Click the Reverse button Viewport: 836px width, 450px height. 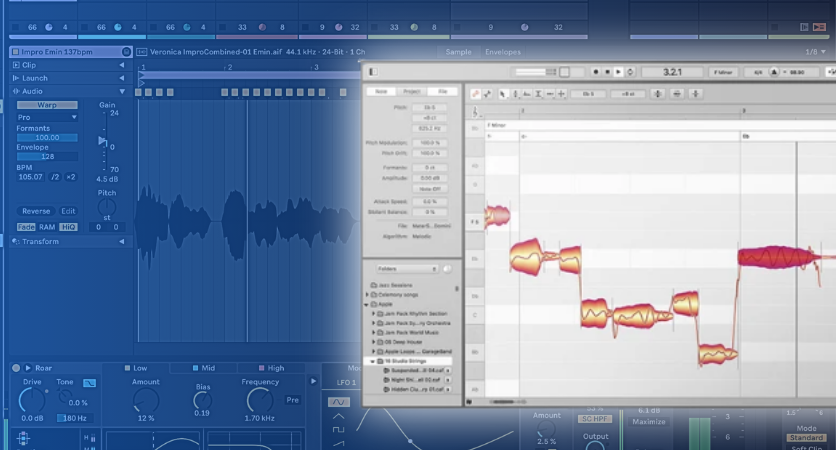pyautogui.click(x=36, y=211)
